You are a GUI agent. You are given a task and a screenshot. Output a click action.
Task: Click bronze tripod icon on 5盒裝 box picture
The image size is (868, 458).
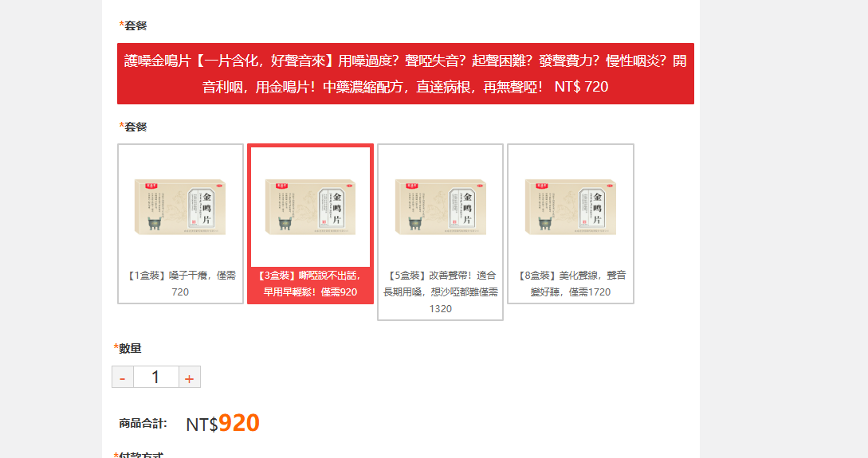(x=414, y=224)
